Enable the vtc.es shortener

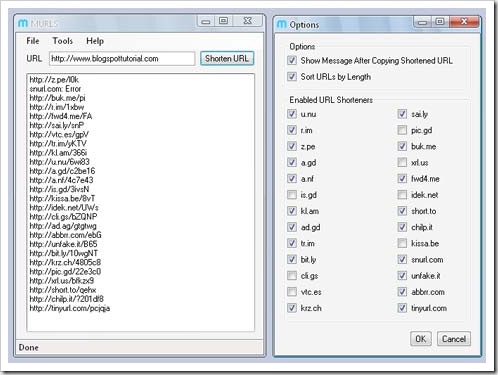tap(292, 292)
